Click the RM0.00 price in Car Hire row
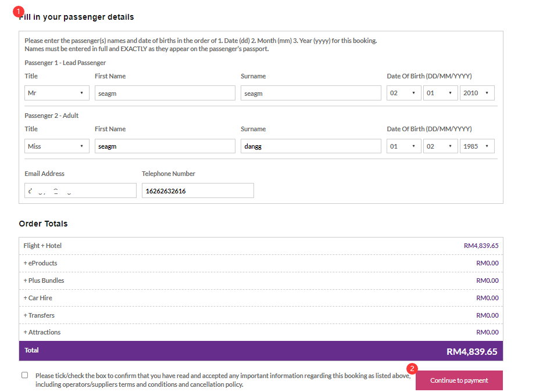543x392 pixels. coord(487,298)
